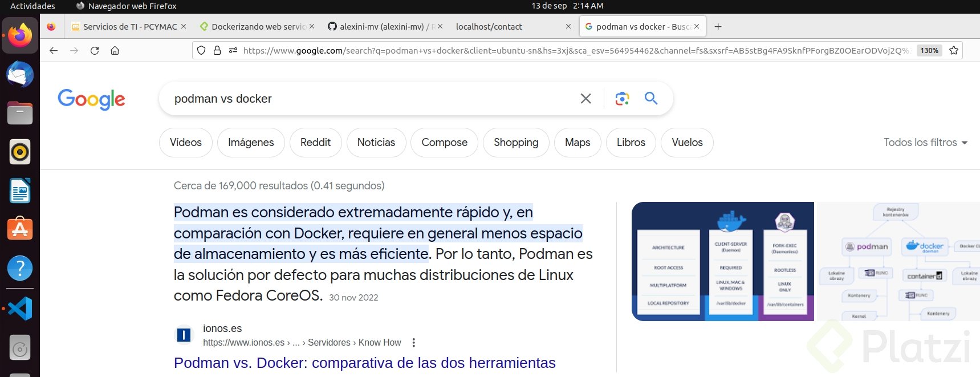Screen dimensions: 980x377
Task: View the podman docker diagram image
Action: (x=898, y=261)
